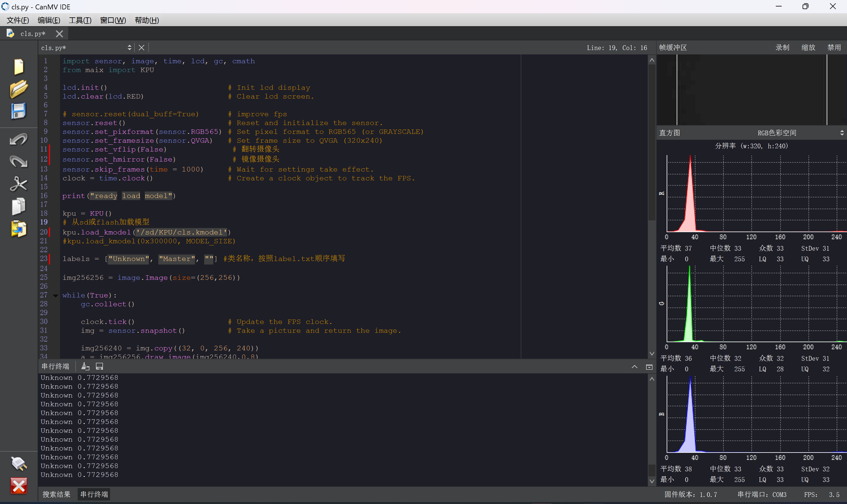The width and height of the screenshot is (847, 504).
Task: Click the 分辨率 (w:320, h:240) text
Action: coord(751,146)
